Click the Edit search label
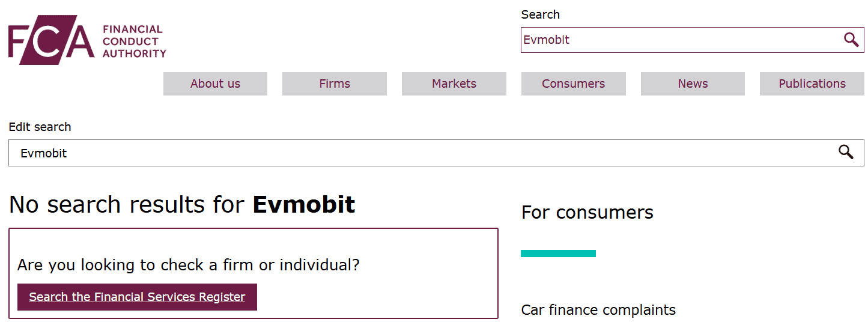 click(x=40, y=127)
